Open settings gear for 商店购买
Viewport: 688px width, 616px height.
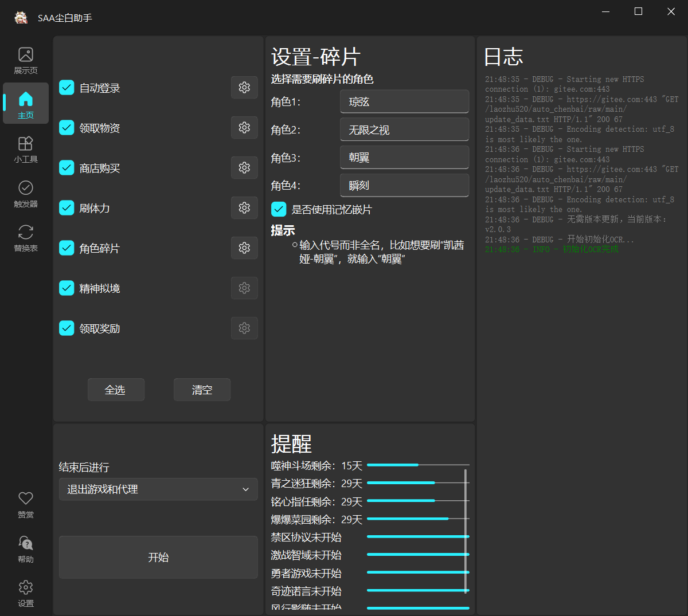pos(244,167)
